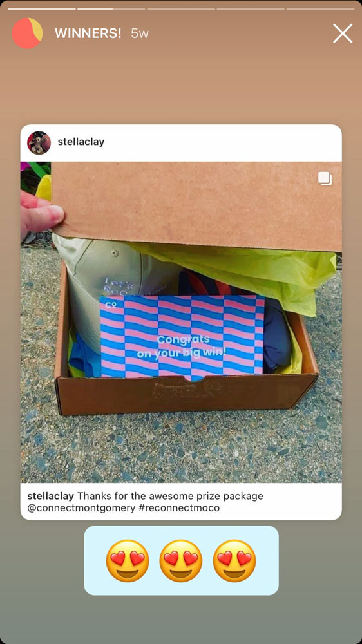Tap the 5w story timestamp
Viewport: 362px width, 644px height.
[140, 33]
